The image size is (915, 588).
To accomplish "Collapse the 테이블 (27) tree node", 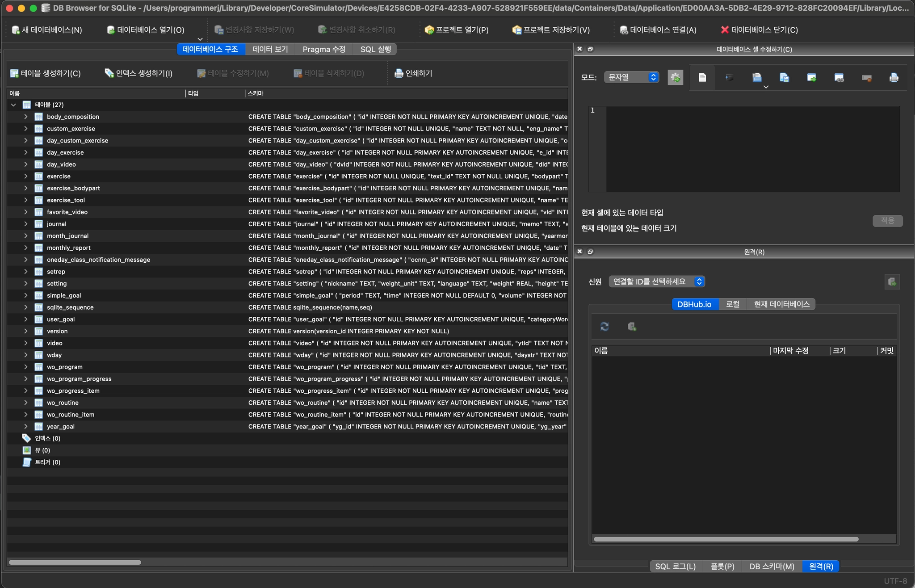I will (x=13, y=105).
